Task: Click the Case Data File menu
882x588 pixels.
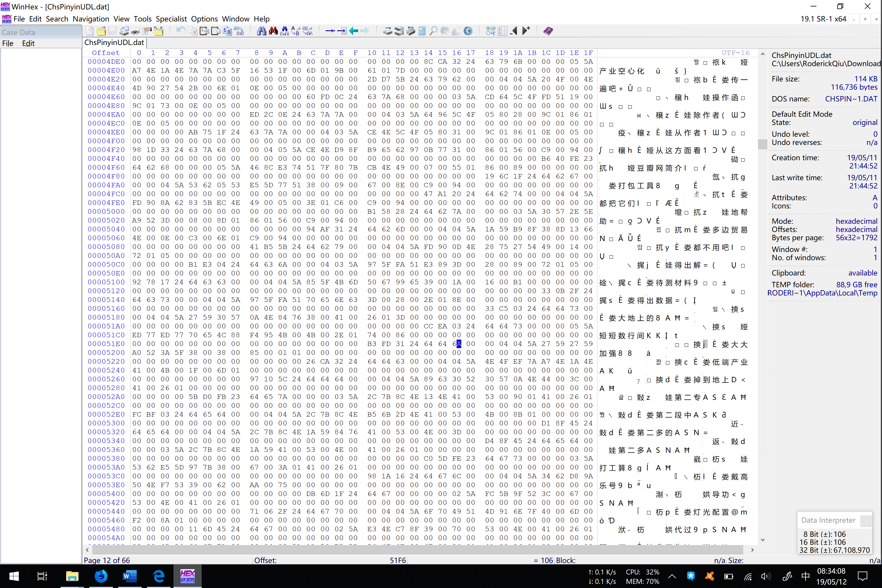Action: pos(8,43)
